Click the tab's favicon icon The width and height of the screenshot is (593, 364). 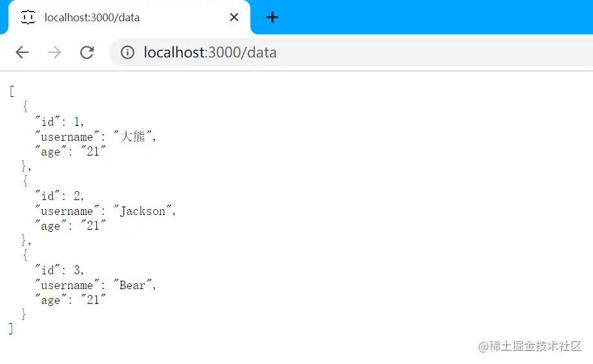tap(28, 17)
